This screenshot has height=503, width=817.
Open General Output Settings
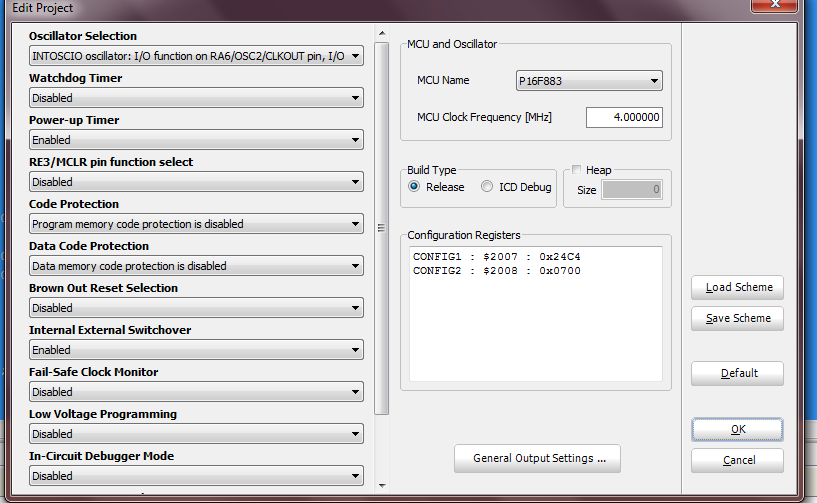pyautogui.click(x=537, y=458)
